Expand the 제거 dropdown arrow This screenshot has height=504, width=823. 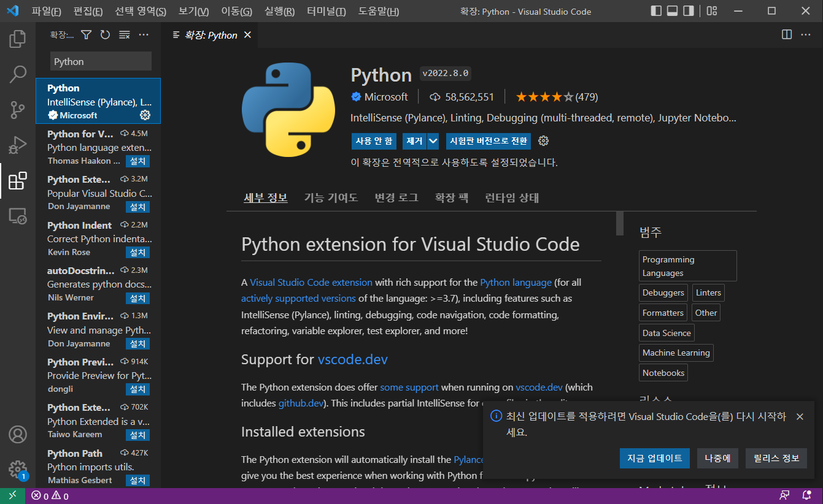pyautogui.click(x=433, y=141)
